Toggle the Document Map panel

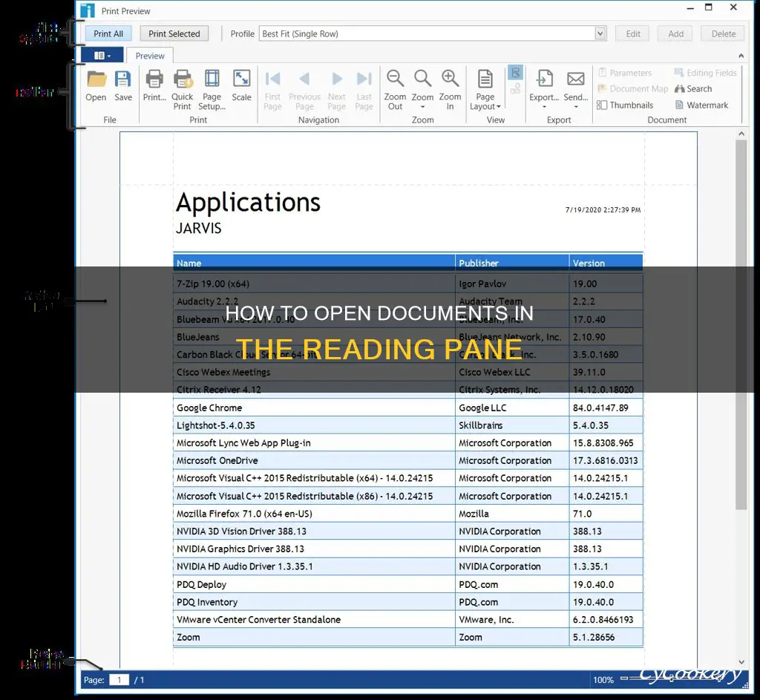click(632, 89)
